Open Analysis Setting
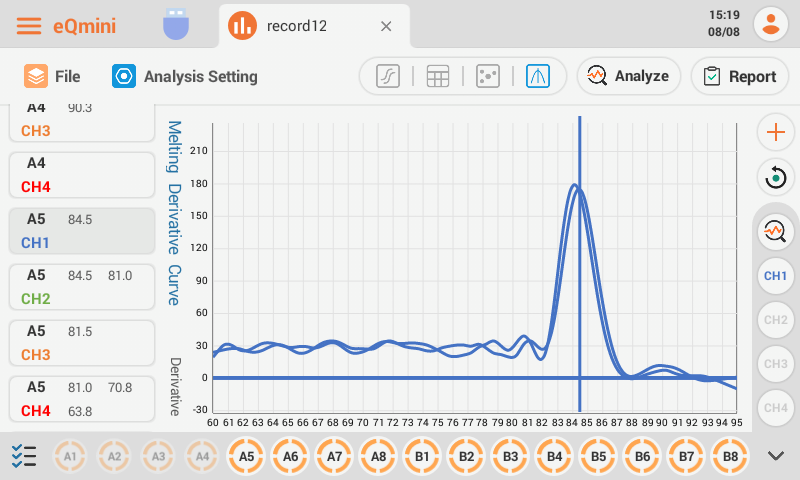Image resolution: width=800 pixels, height=480 pixels. [185, 76]
